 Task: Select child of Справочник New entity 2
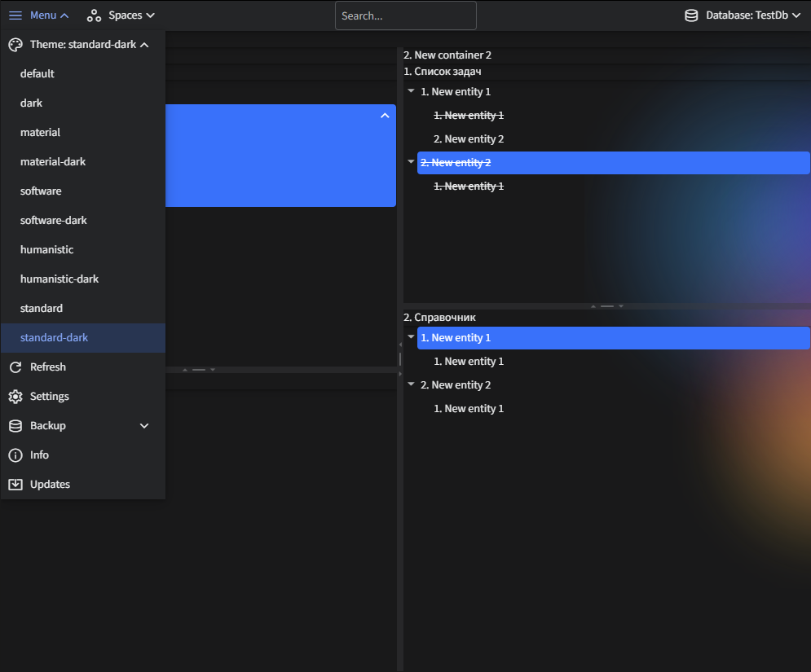coord(469,408)
